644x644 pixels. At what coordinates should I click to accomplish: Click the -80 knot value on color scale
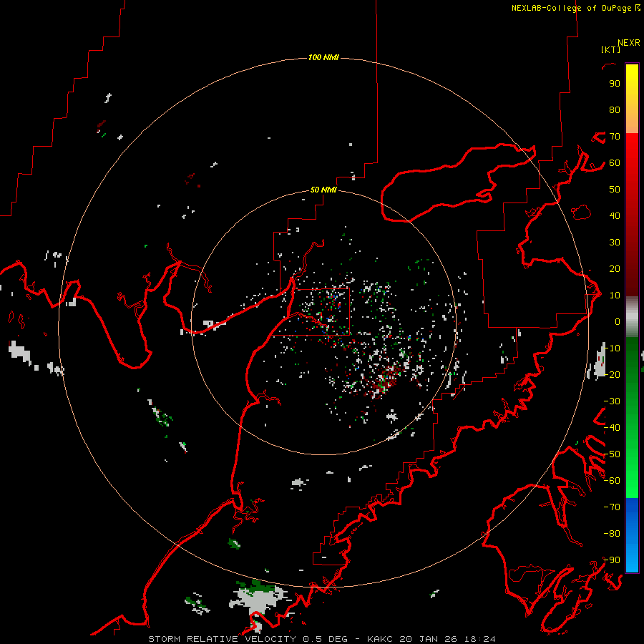click(612, 534)
